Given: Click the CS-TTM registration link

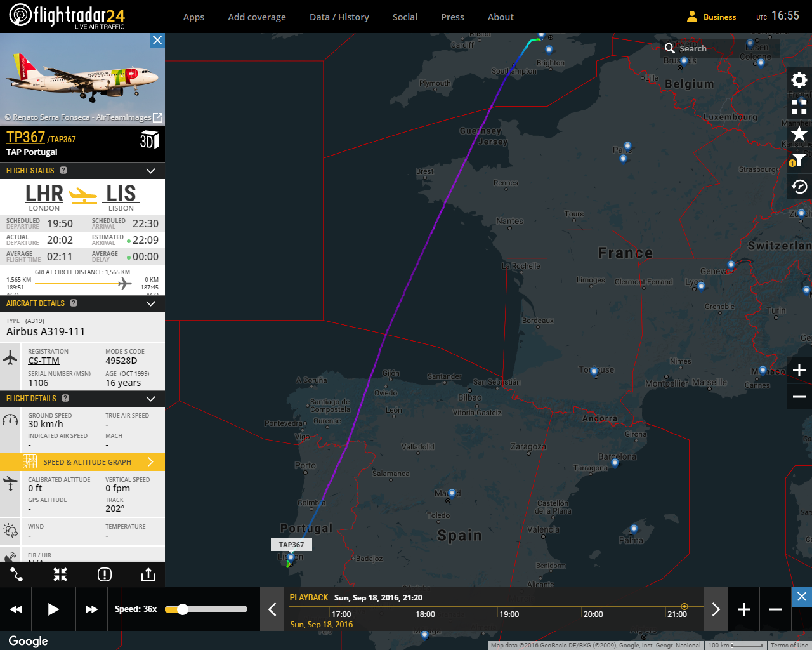Looking at the screenshot, I should (44, 361).
